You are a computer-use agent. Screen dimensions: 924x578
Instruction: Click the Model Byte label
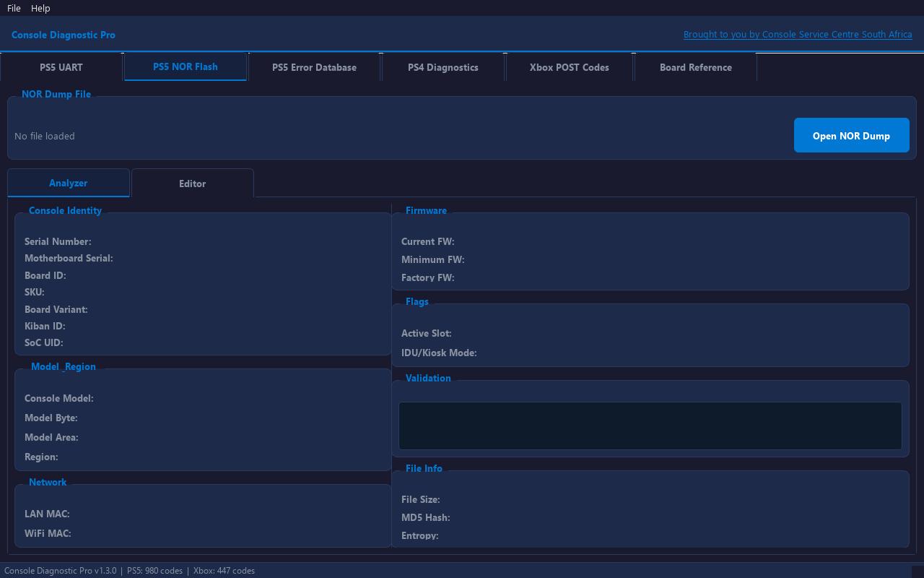51,418
